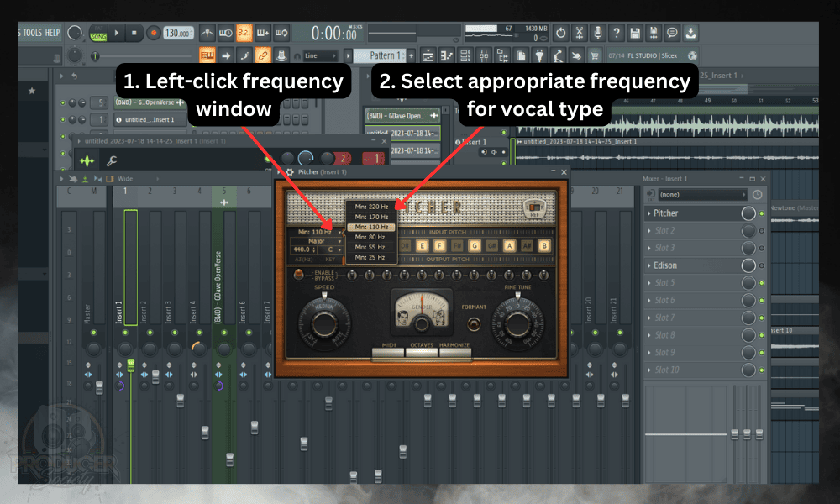The width and height of the screenshot is (840, 504).
Task: Toggle the PAT/SONG mode switch
Action: (98, 34)
